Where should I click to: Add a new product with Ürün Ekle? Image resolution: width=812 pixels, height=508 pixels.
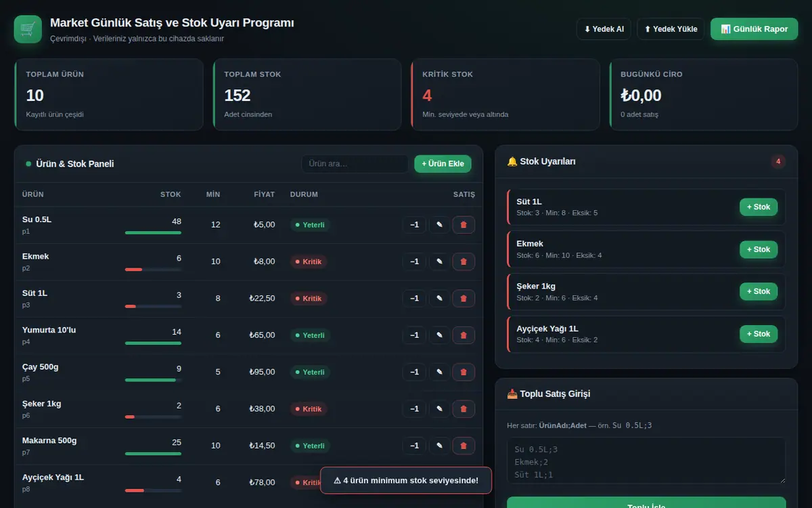(x=443, y=164)
